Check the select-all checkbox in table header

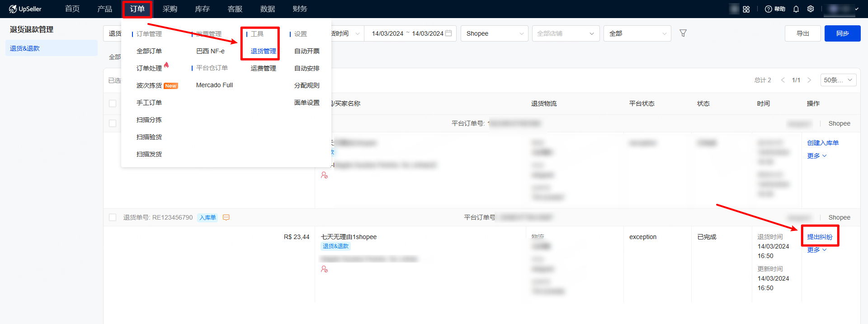coord(113,103)
